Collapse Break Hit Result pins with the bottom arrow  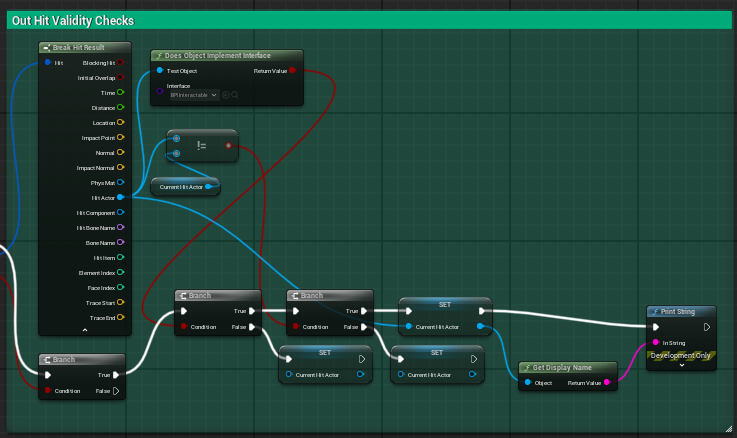click(85, 330)
